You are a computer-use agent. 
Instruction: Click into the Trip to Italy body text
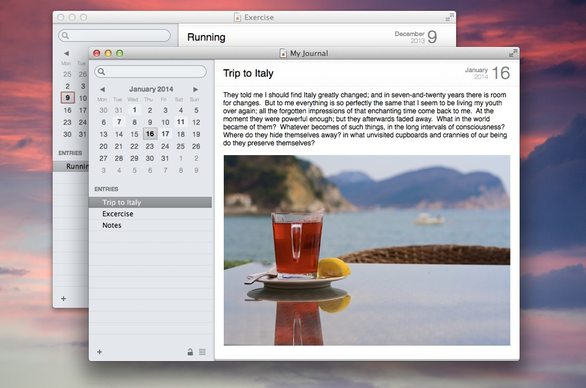click(365, 119)
